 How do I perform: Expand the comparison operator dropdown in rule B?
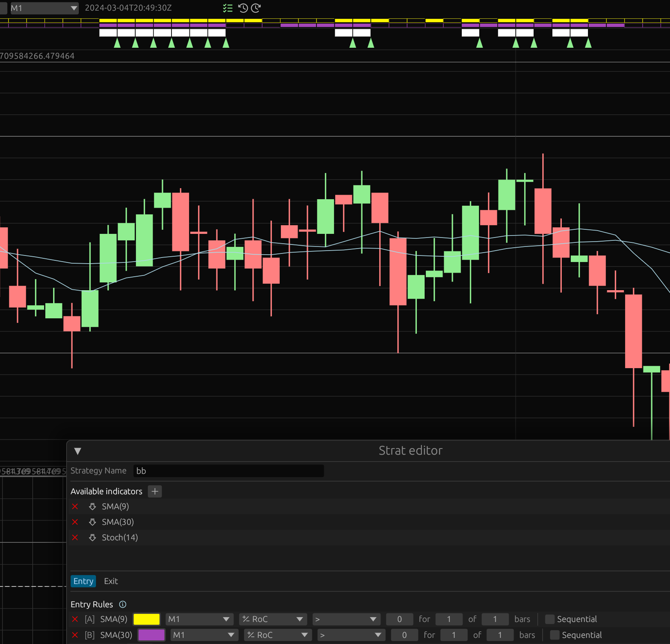(351, 635)
